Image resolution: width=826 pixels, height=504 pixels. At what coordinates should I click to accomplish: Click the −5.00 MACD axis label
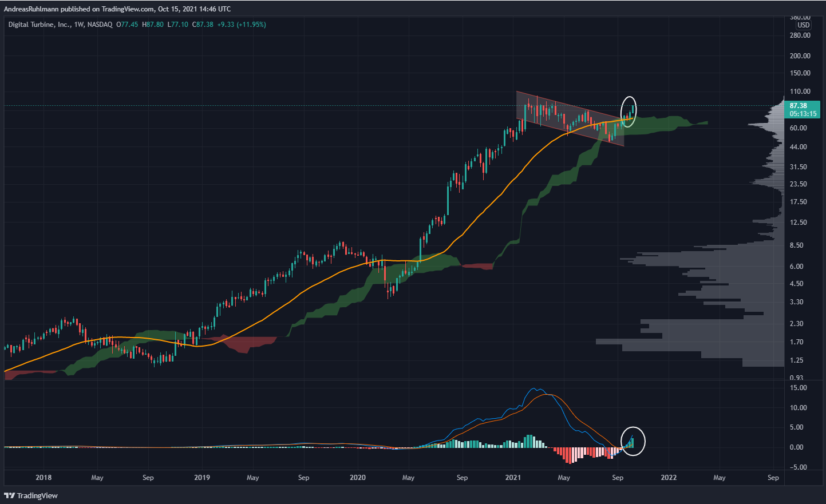[x=797, y=467]
